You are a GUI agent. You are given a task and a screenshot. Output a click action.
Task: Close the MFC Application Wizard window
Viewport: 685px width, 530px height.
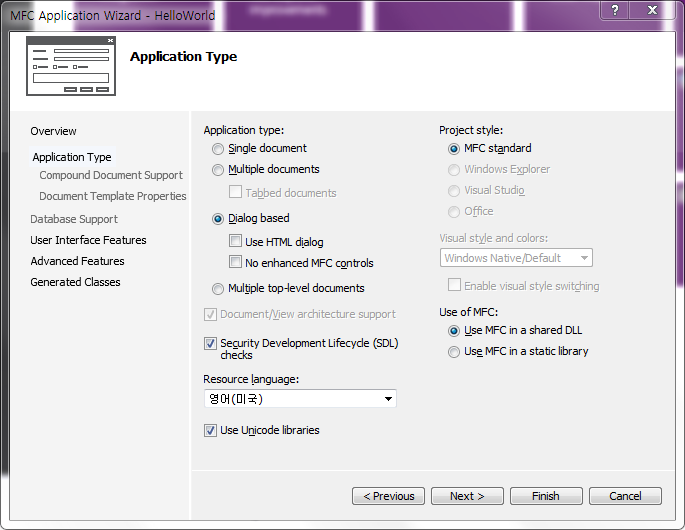coord(652,10)
